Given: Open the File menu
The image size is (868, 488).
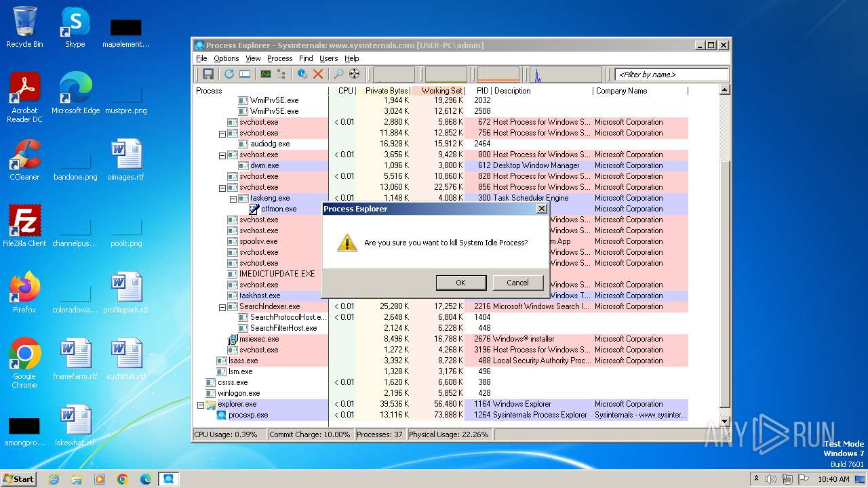Looking at the screenshot, I should [x=201, y=58].
